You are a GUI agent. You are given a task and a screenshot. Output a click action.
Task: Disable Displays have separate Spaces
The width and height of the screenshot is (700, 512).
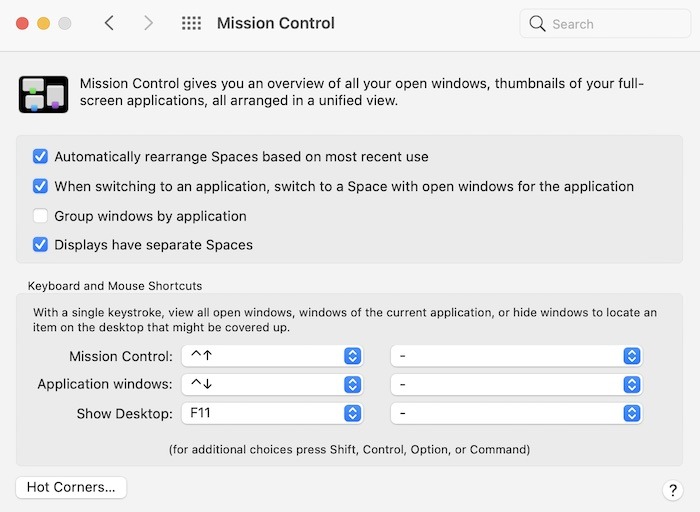(x=40, y=245)
